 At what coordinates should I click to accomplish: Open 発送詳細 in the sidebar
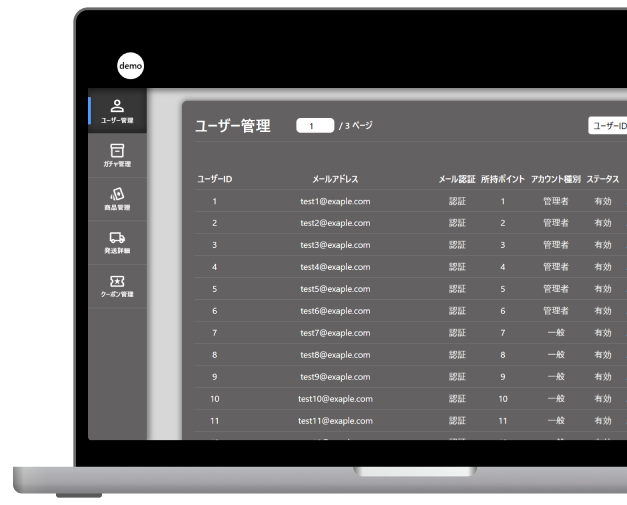pos(117,243)
